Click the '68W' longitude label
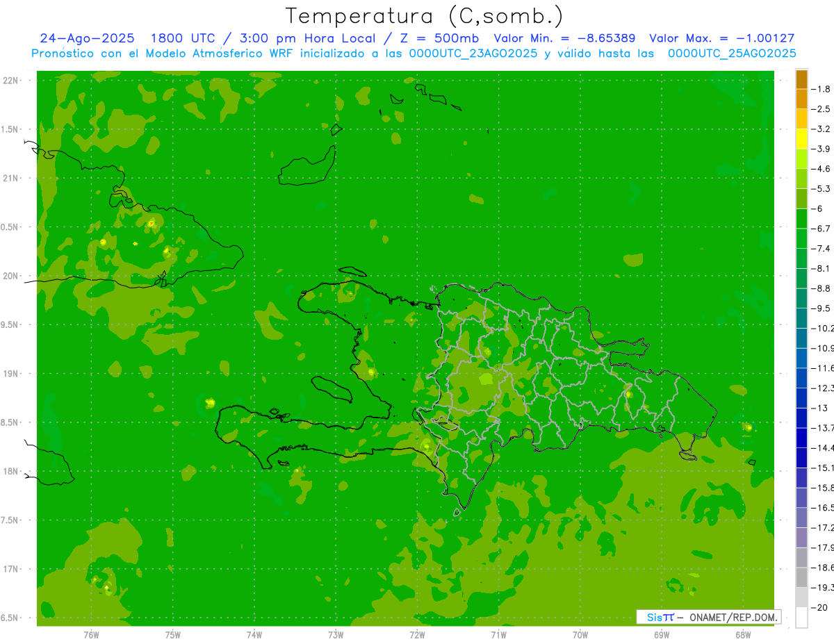The width and height of the screenshot is (834, 644). [743, 635]
